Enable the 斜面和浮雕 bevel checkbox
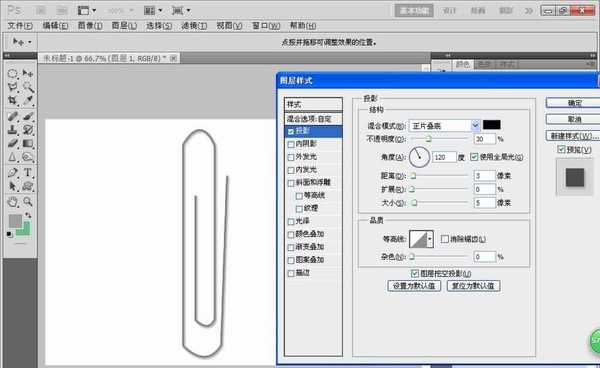The height and width of the screenshot is (368, 600). [x=291, y=183]
